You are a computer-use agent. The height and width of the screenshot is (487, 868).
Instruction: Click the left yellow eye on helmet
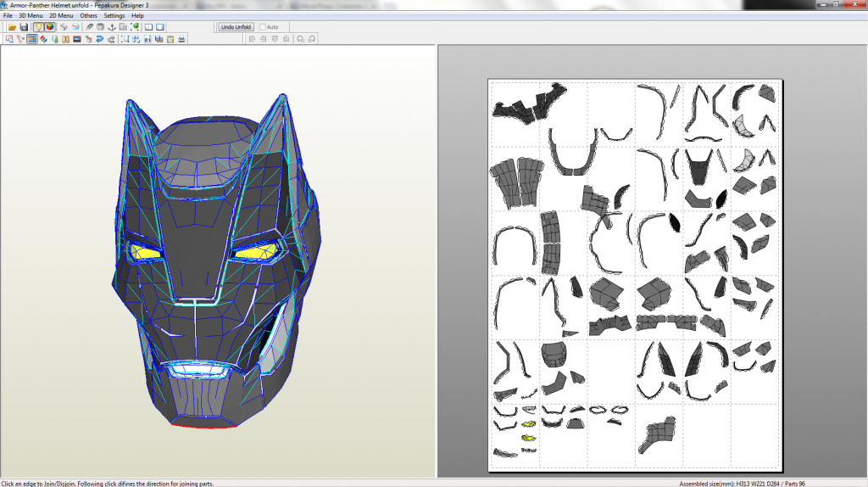tap(145, 252)
